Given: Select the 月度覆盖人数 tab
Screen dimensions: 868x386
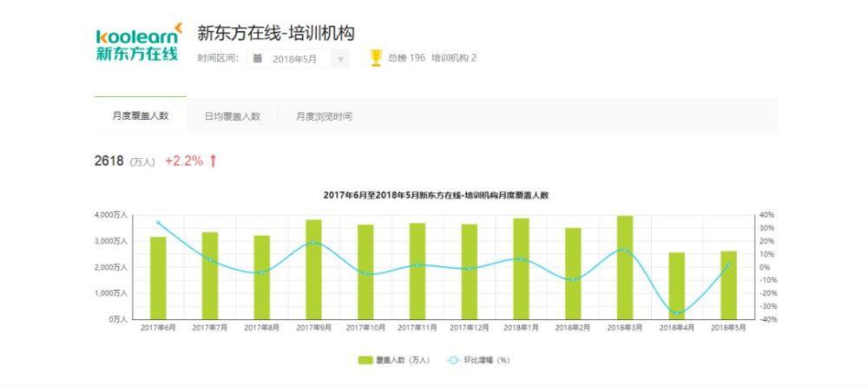Looking at the screenshot, I should pyautogui.click(x=141, y=116).
